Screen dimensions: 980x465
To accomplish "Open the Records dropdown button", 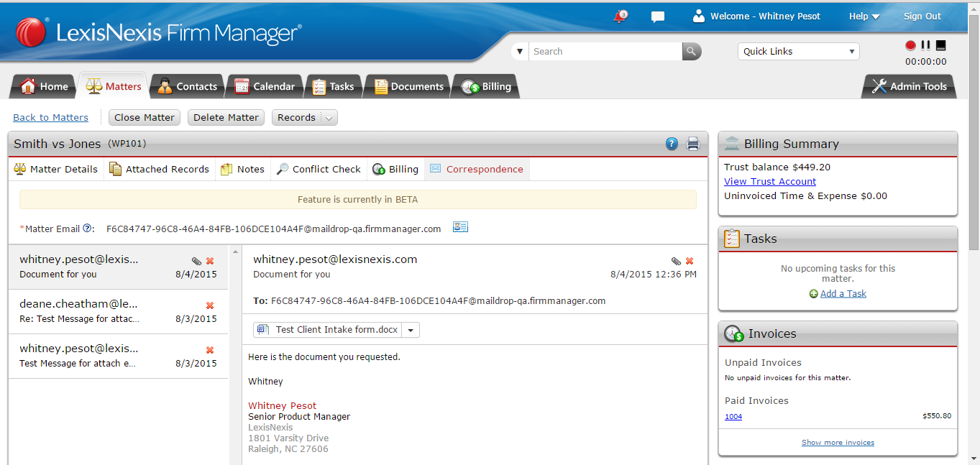I will (304, 117).
